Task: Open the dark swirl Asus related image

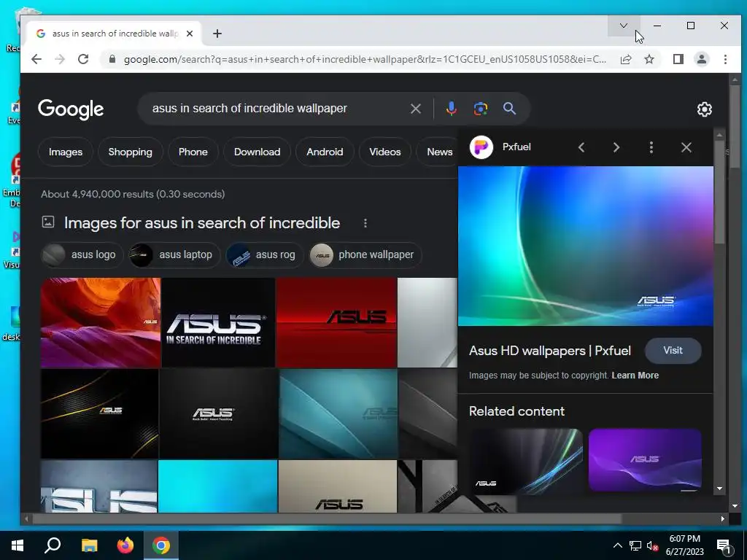Action: [x=526, y=462]
